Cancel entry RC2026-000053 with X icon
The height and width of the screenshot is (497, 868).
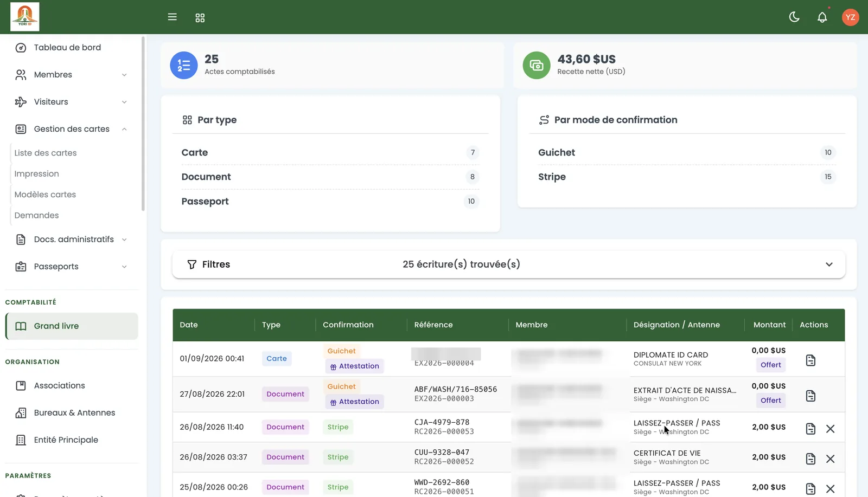click(x=830, y=429)
